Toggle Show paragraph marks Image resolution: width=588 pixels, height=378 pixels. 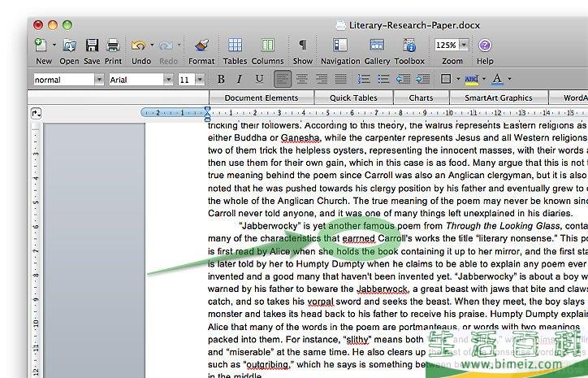coord(302,45)
